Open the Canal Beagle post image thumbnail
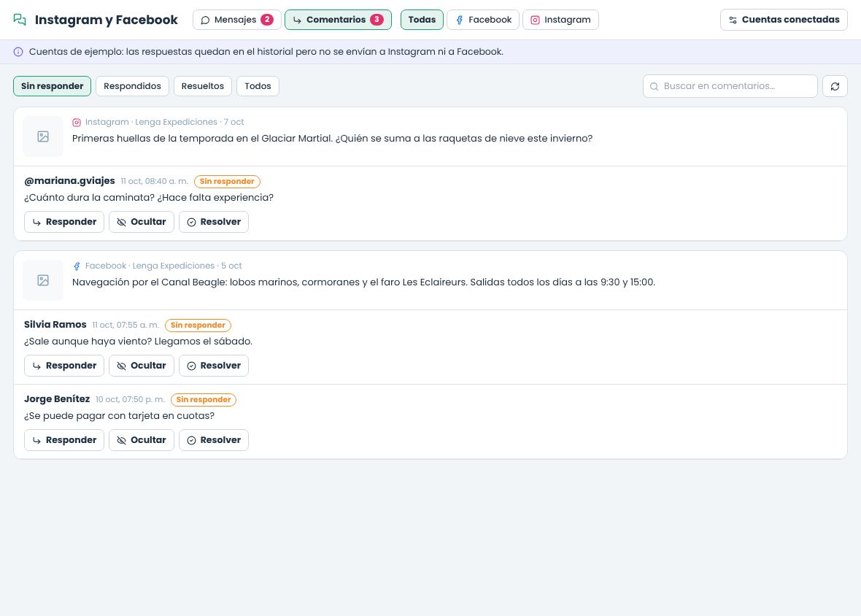Screen dimensions: 861x616 point(43,280)
